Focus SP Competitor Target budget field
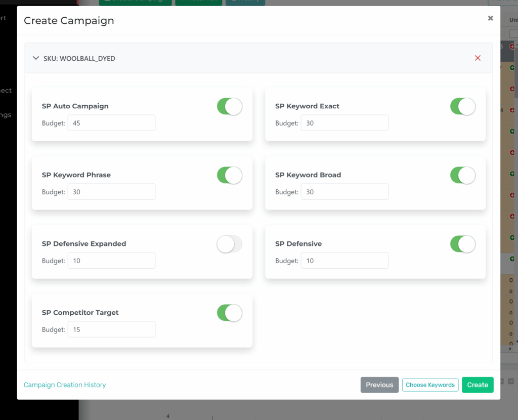 (111, 329)
